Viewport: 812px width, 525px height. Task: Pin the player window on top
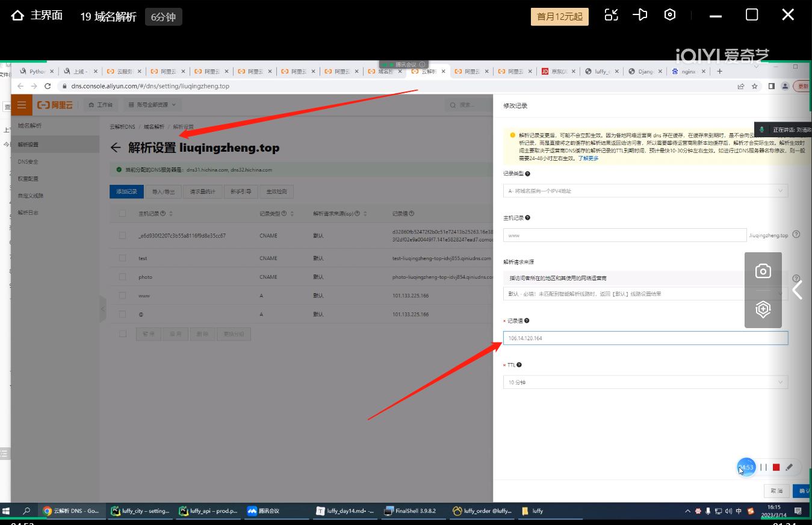click(x=640, y=15)
